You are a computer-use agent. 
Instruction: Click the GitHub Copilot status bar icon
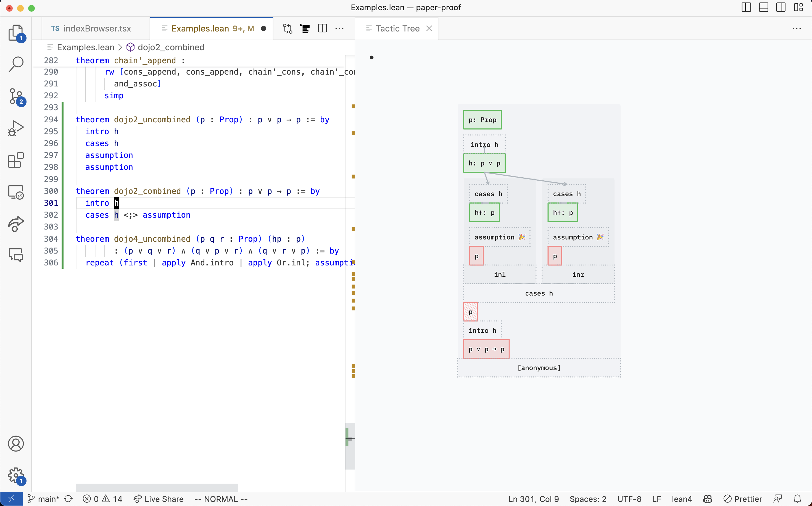707,499
